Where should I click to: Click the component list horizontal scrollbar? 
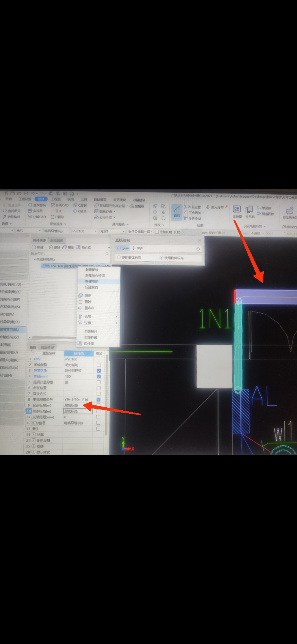pos(54,337)
